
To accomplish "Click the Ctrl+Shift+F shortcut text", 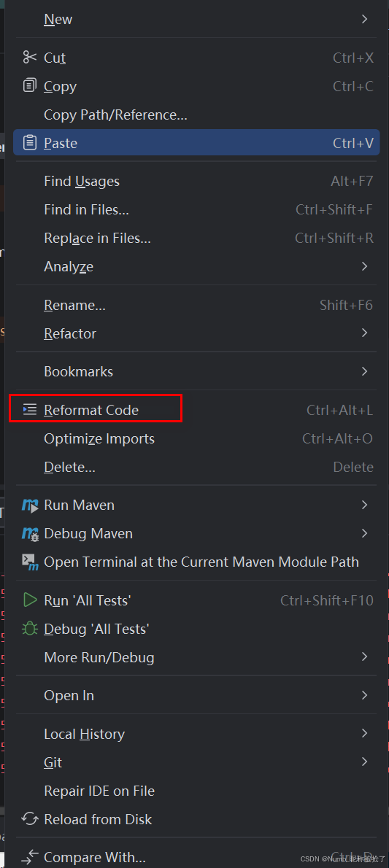I will coord(334,209).
